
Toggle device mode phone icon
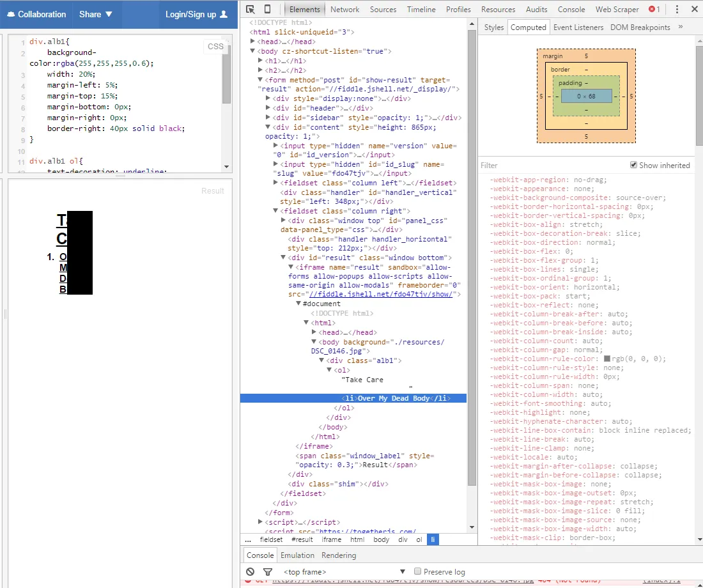tap(267, 10)
